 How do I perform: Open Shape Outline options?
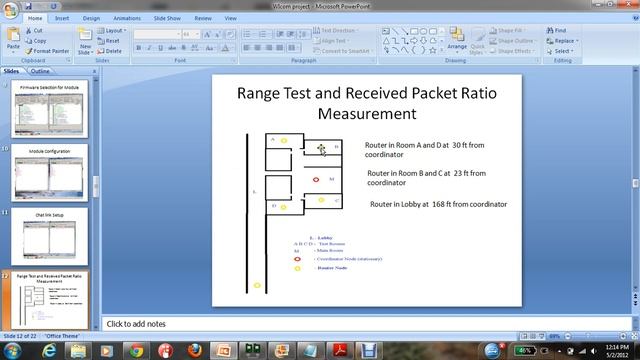tap(512, 41)
